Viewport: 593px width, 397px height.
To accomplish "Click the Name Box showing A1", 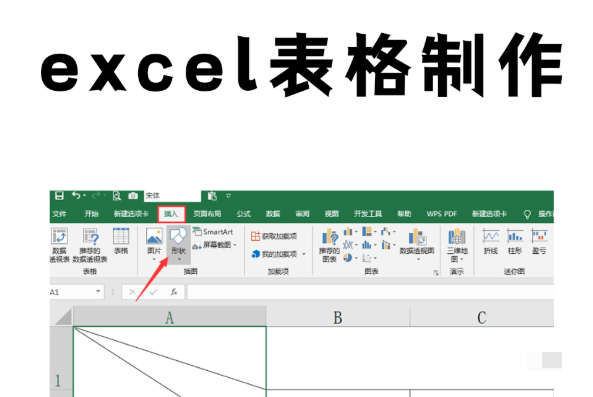I will (x=72, y=292).
